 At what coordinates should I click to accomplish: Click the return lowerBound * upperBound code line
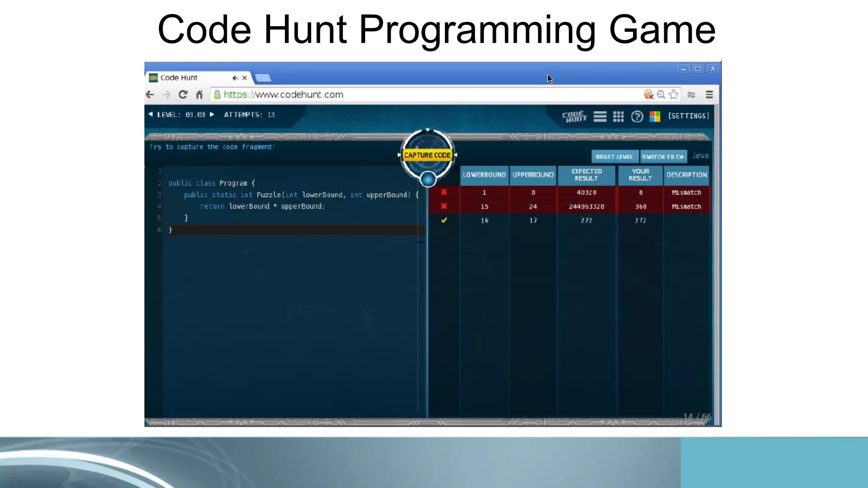click(x=262, y=206)
